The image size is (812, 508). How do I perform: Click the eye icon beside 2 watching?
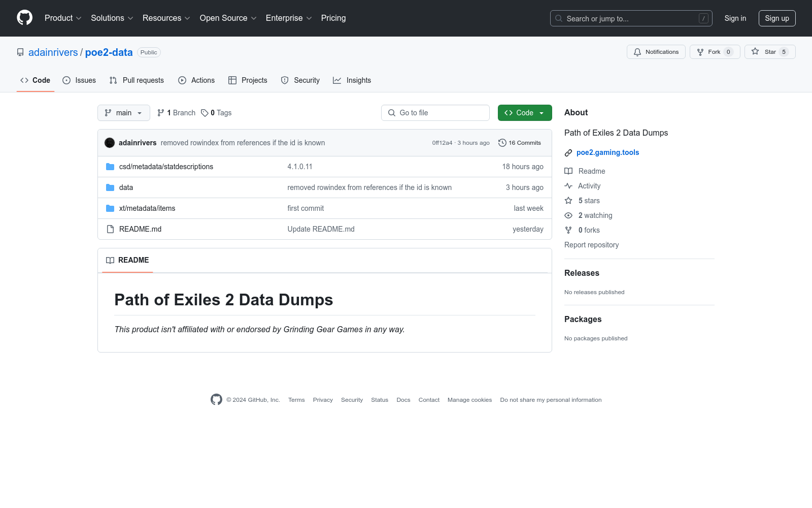[x=568, y=215]
